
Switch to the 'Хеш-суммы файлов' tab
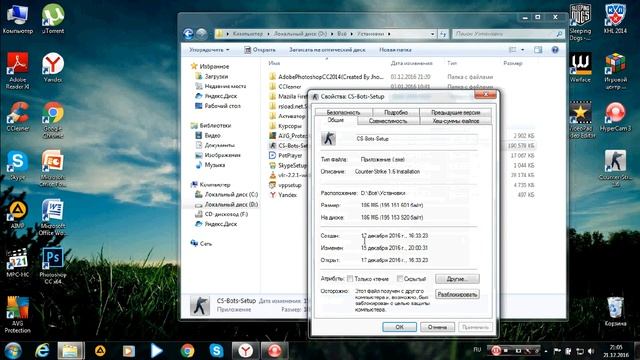(x=456, y=121)
